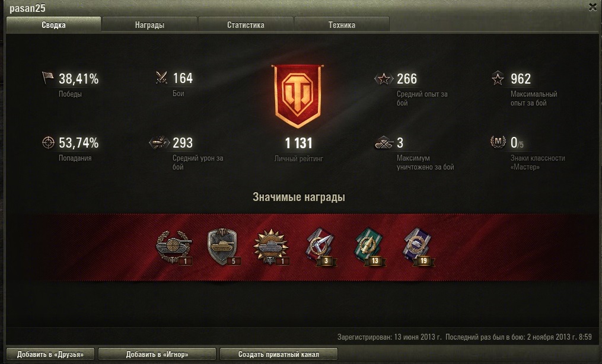The height and width of the screenshot is (364, 602).
Task: Open the Статистика tab
Action: (246, 24)
